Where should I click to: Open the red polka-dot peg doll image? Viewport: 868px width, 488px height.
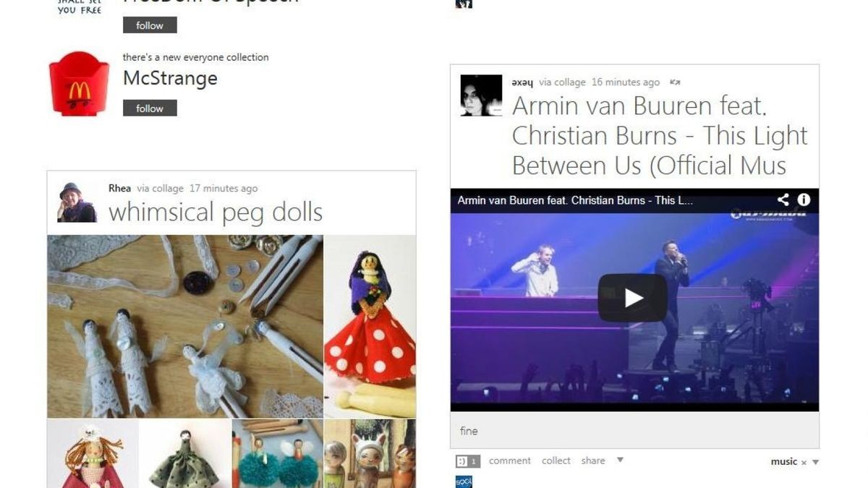pos(370,327)
